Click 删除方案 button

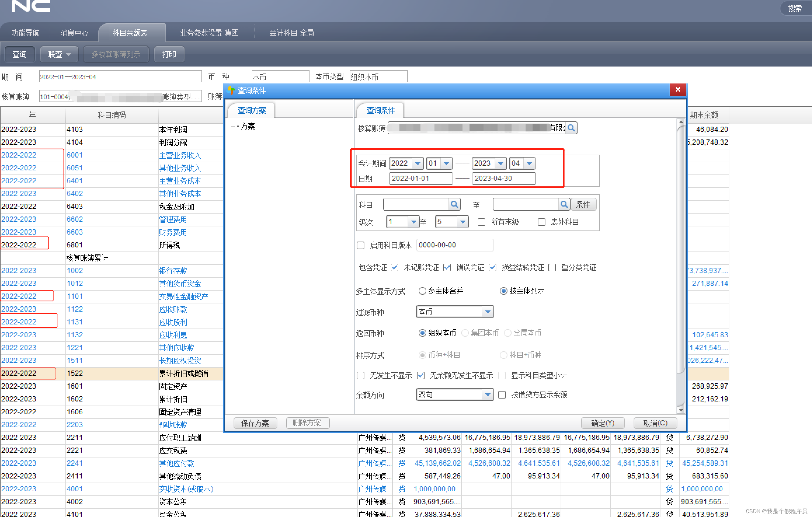[307, 423]
